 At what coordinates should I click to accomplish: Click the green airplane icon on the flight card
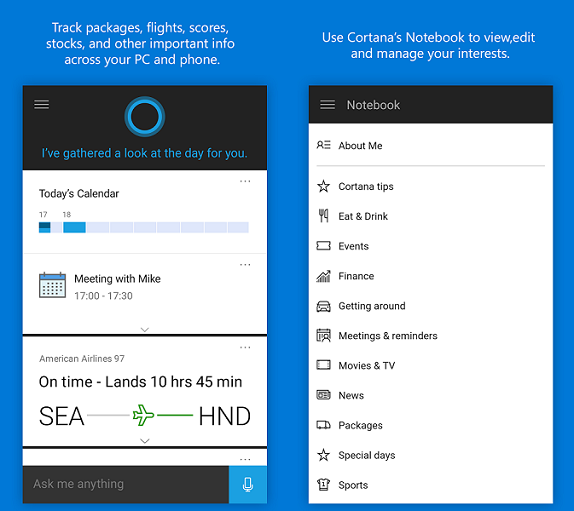click(x=143, y=415)
